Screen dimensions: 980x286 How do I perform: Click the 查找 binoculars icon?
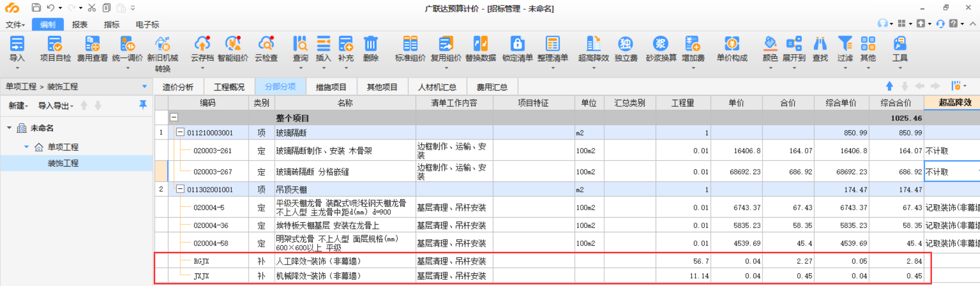[820, 44]
